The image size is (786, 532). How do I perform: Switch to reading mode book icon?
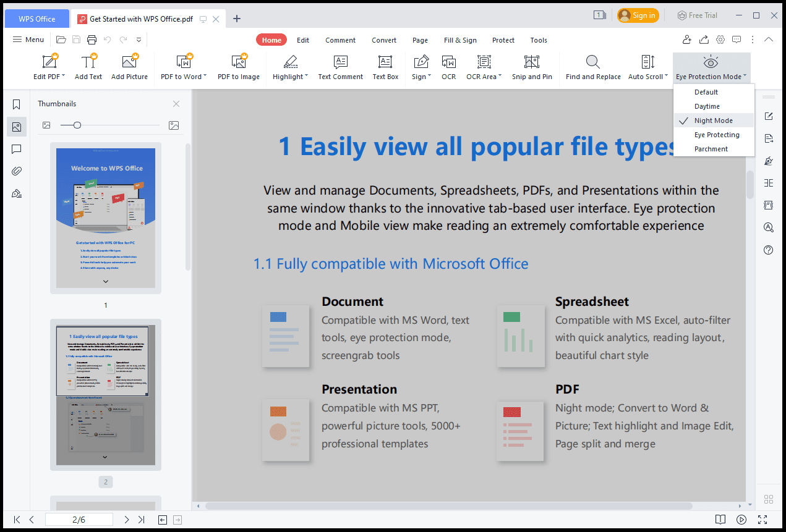[x=720, y=520]
